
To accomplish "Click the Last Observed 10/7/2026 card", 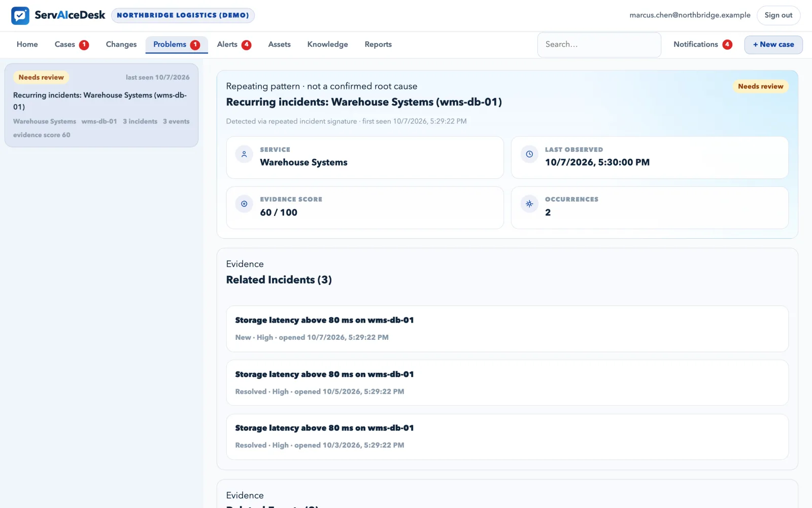I will 650,157.
